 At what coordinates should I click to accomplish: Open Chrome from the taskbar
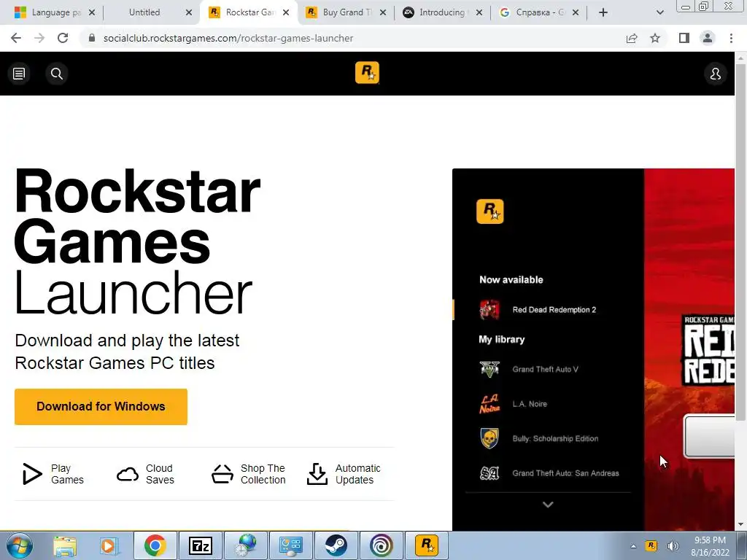click(x=155, y=545)
